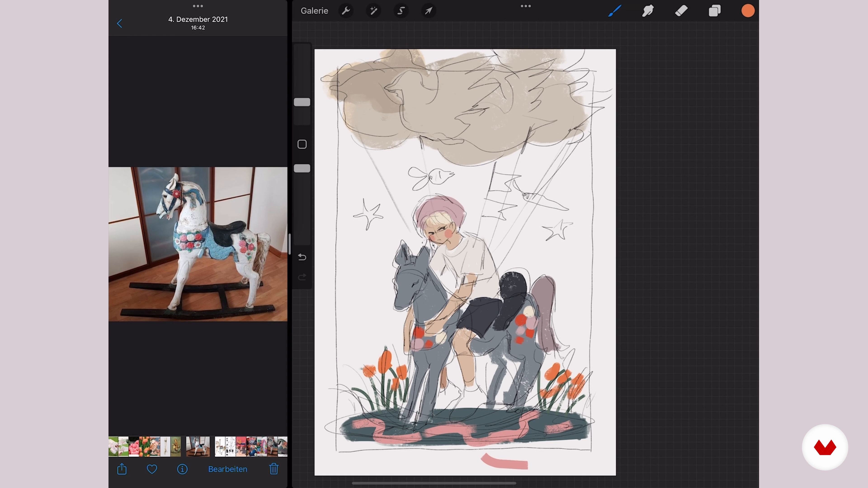Image resolution: width=868 pixels, height=488 pixels.
Task: Redo with the dimmed redo arrow
Action: point(302,277)
